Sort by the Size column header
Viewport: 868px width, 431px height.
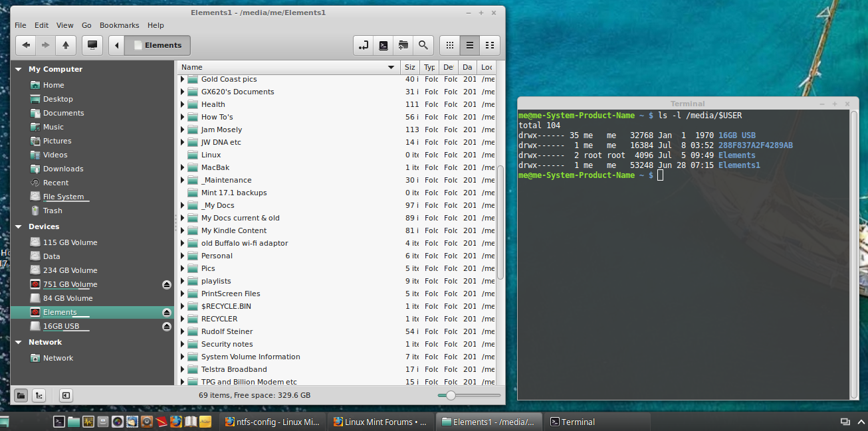pyautogui.click(x=409, y=67)
